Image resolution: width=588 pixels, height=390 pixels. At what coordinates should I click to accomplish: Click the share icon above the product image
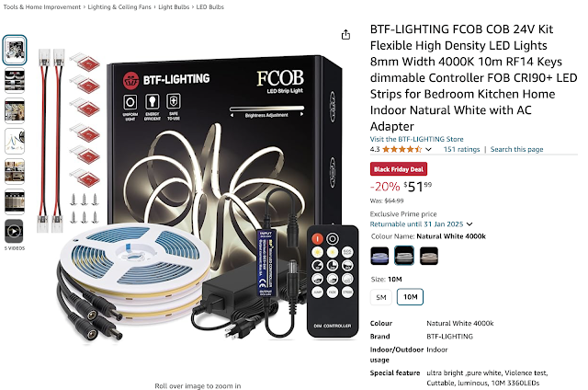coord(345,35)
